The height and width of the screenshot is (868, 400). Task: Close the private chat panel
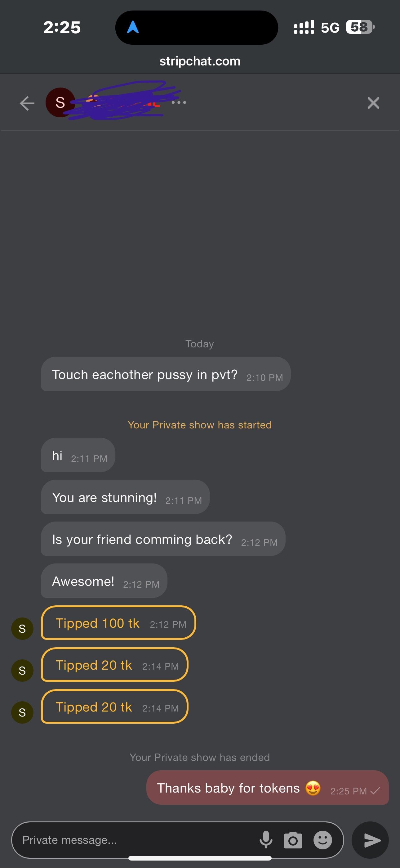coord(373,103)
